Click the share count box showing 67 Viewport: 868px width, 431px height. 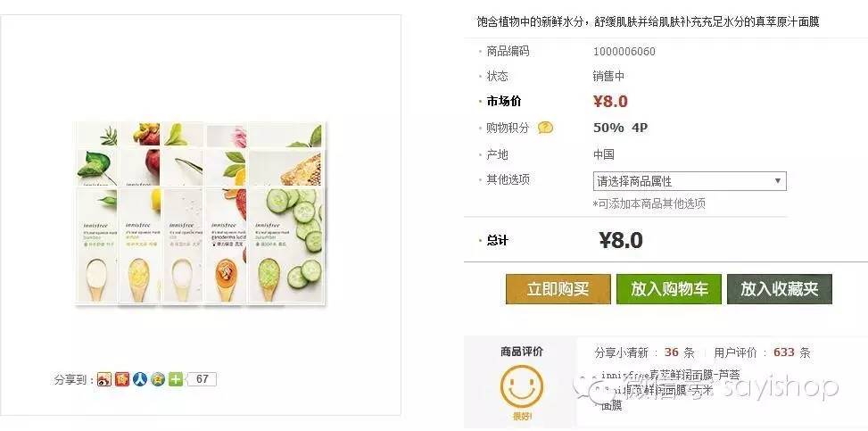tap(202, 379)
